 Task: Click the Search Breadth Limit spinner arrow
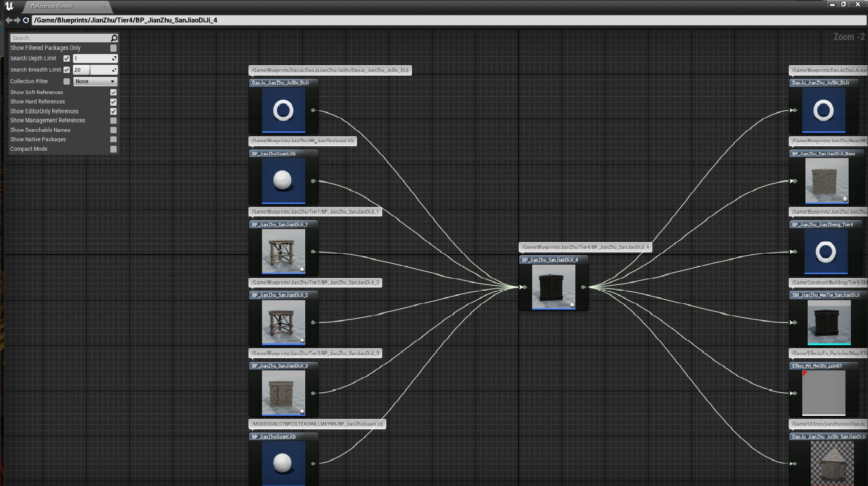click(114, 70)
